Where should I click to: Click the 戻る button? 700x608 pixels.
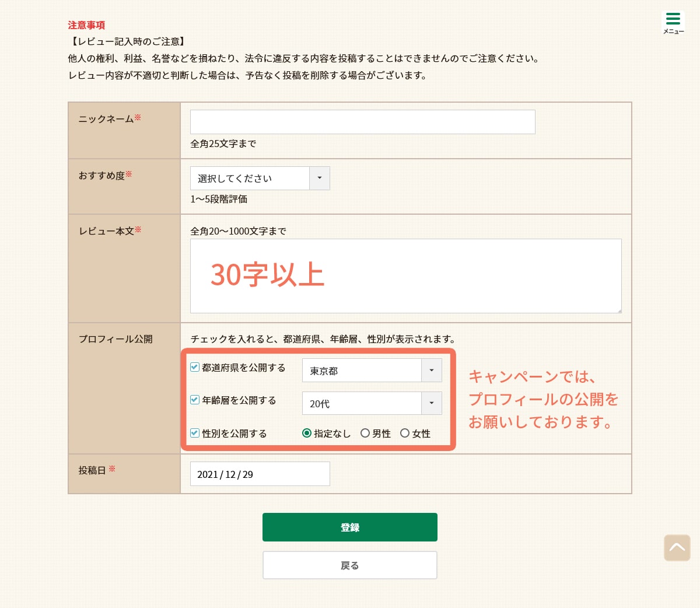[x=349, y=565]
